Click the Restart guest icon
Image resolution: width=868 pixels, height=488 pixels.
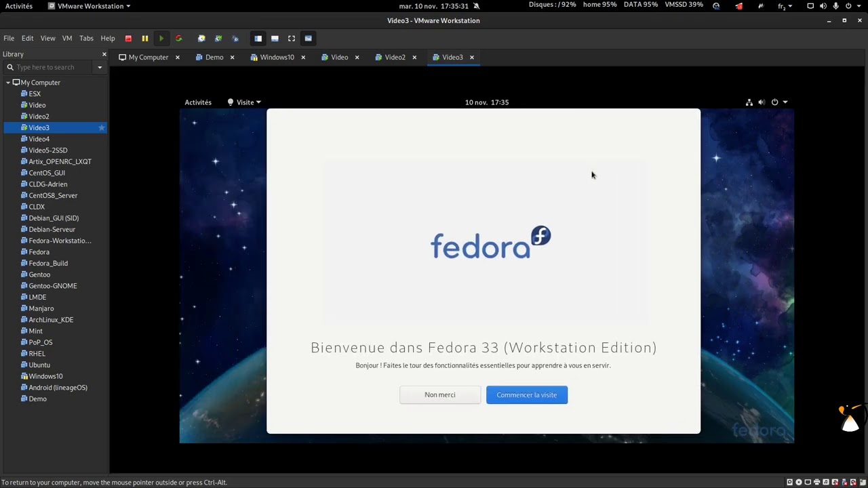178,39
